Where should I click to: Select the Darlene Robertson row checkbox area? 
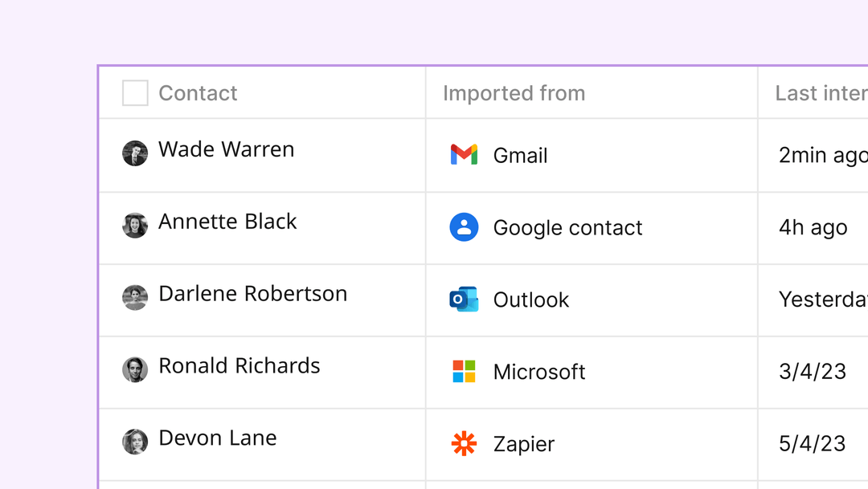click(135, 296)
